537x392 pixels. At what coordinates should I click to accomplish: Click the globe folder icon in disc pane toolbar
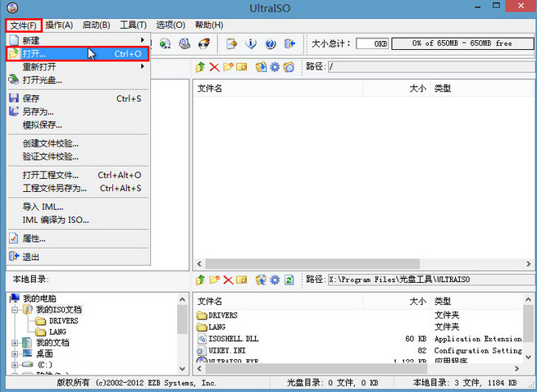[x=261, y=66]
